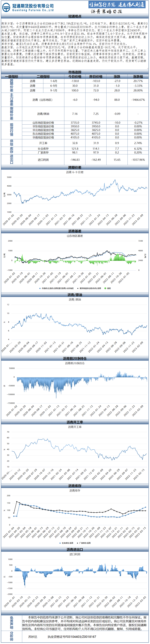150x644 pixels.
Task: Click the blue slogan banner at top right
Action: (117, 4)
